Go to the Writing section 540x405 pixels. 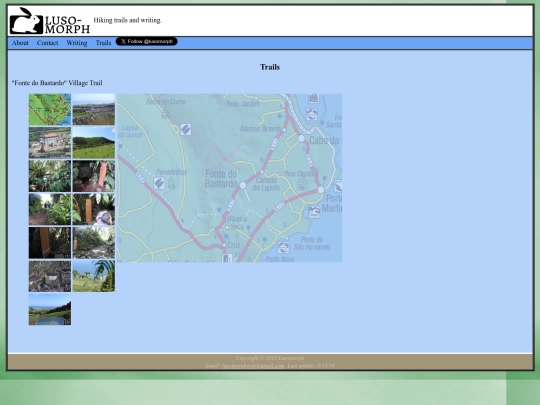point(77,43)
